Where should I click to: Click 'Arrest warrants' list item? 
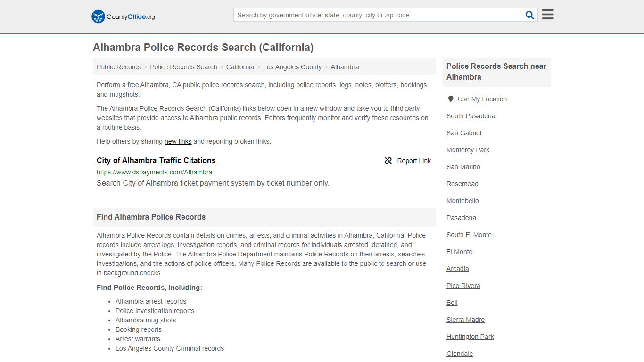138,339
